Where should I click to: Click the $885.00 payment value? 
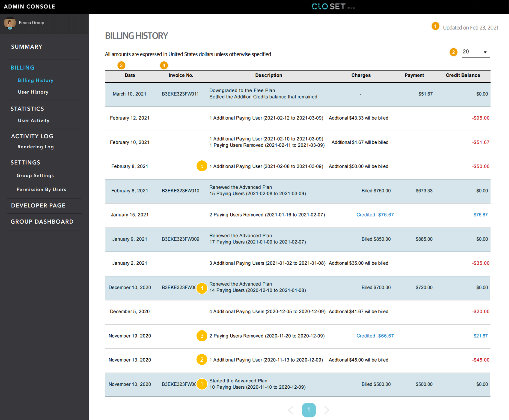pos(424,239)
